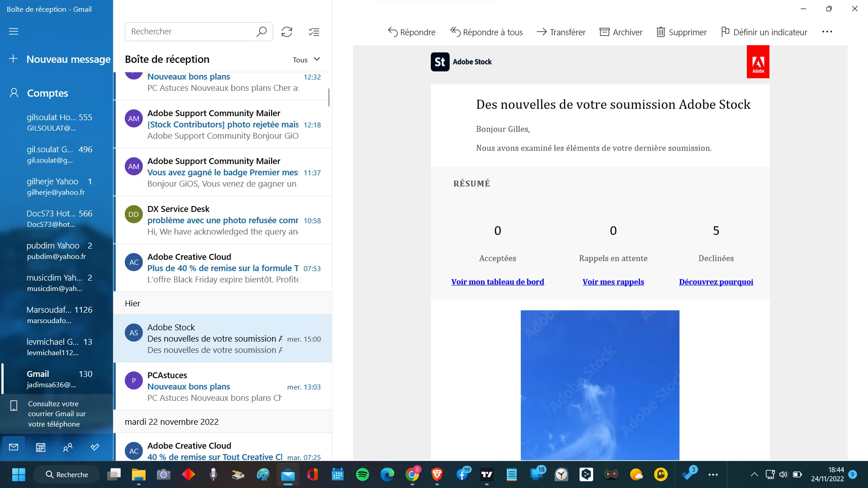Set a flag with Définir un indicateur
Viewport: 868px width, 488px height.
point(764,32)
